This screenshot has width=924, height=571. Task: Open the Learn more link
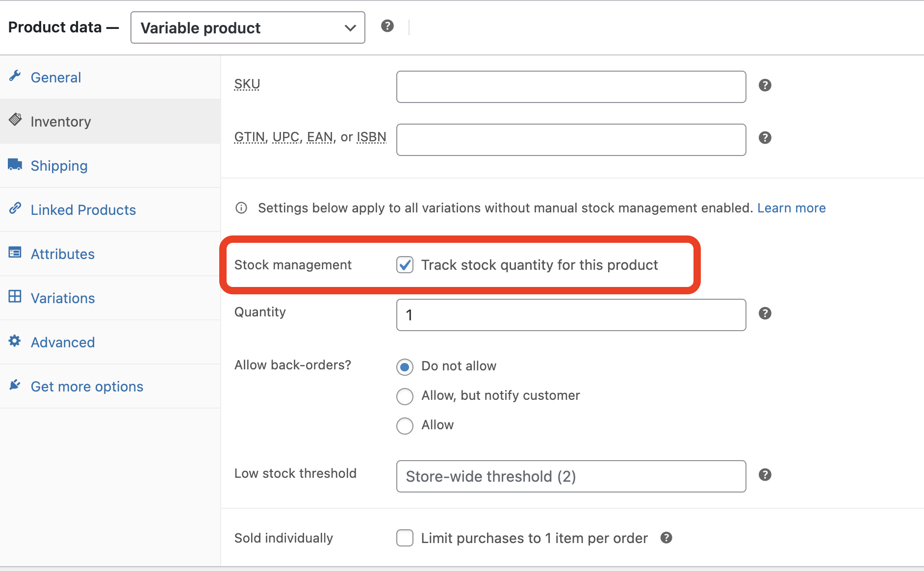pos(791,208)
